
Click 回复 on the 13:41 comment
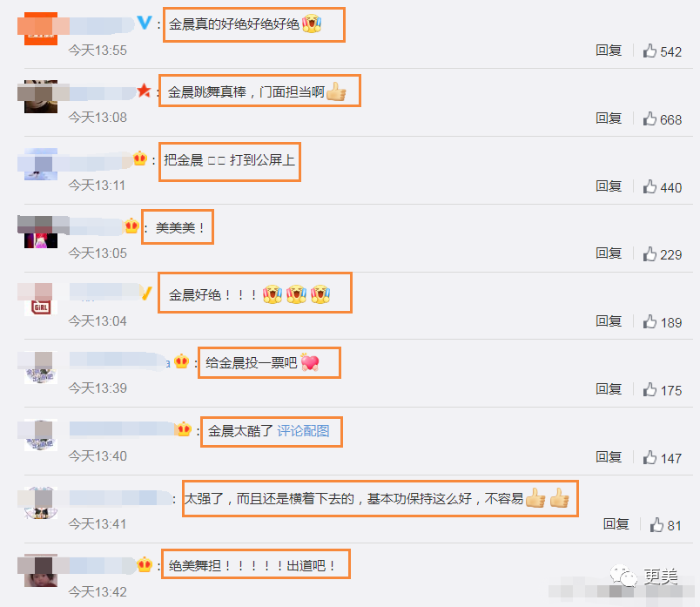click(x=616, y=524)
